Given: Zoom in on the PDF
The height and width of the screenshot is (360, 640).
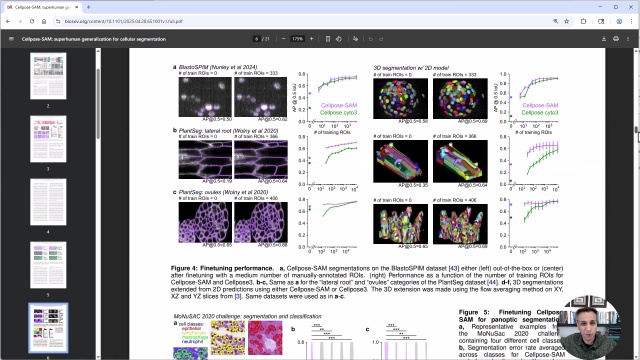Looking at the screenshot, I should pyautogui.click(x=311, y=39).
